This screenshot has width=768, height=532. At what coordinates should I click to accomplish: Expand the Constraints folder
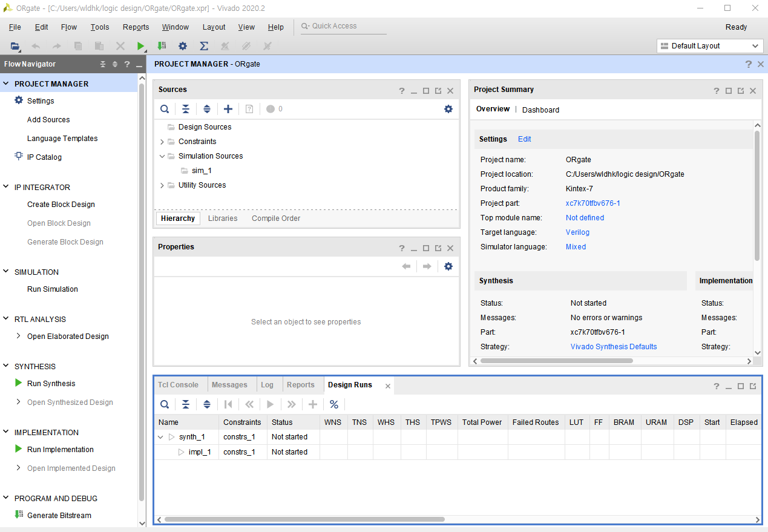(x=162, y=142)
